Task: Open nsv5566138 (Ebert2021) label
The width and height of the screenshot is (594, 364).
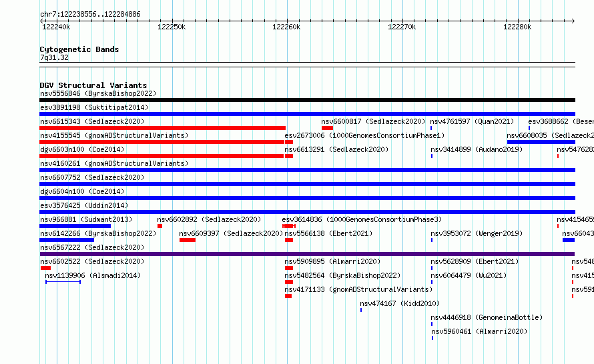Action: [x=328, y=233]
